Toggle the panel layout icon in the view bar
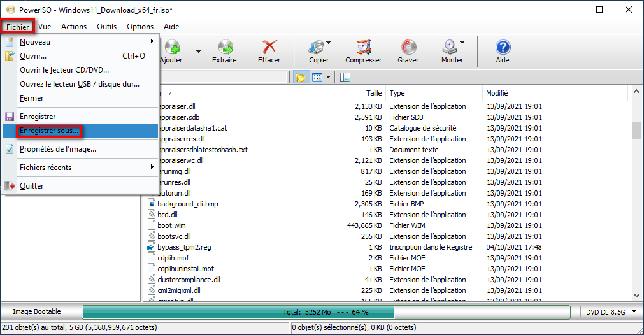The height and width of the screenshot is (335, 644). tap(345, 77)
